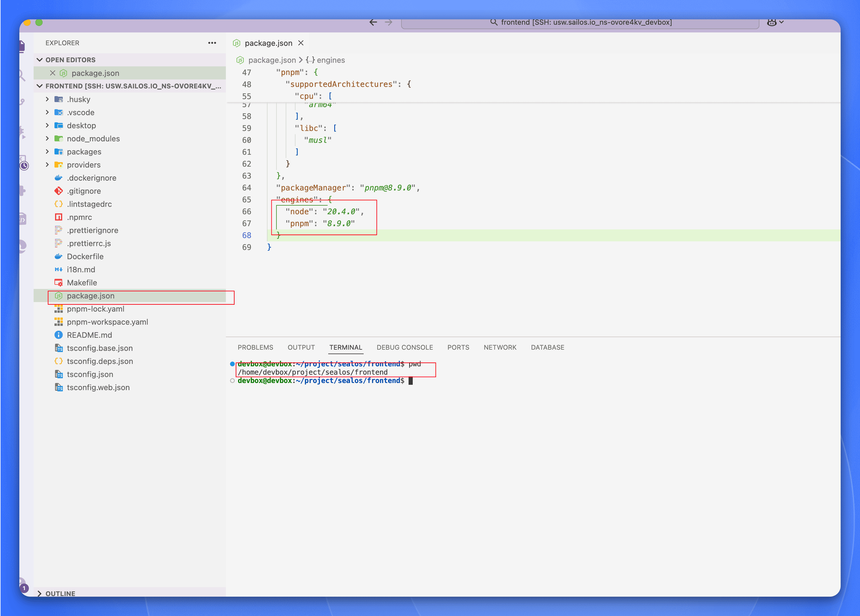Viewport: 860px width, 616px height.
Task: Open the README.md file
Action: click(x=89, y=335)
